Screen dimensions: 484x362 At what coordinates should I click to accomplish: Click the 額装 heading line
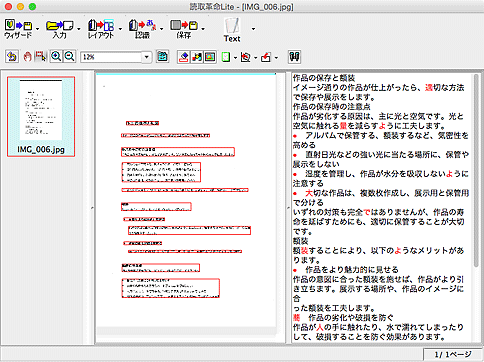[x=301, y=241]
